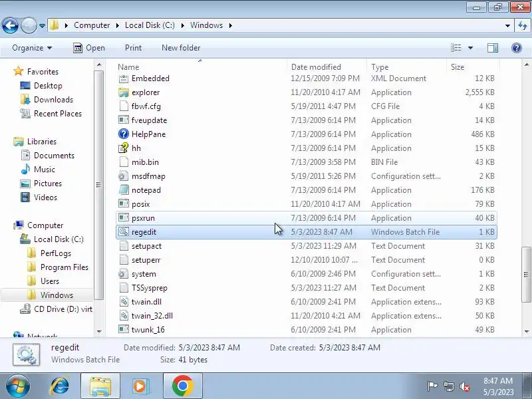Viewport: 532px width, 399px height.
Task: Click Print in the toolbar
Action: (133, 48)
